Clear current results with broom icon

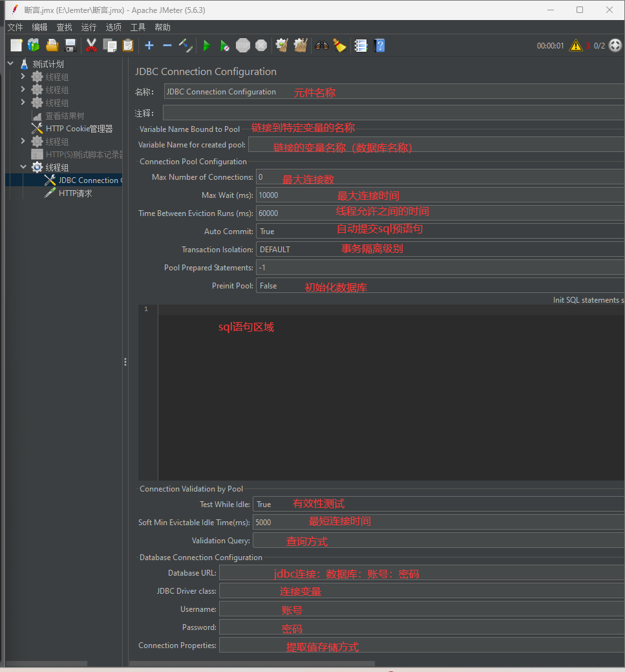pyautogui.click(x=282, y=45)
